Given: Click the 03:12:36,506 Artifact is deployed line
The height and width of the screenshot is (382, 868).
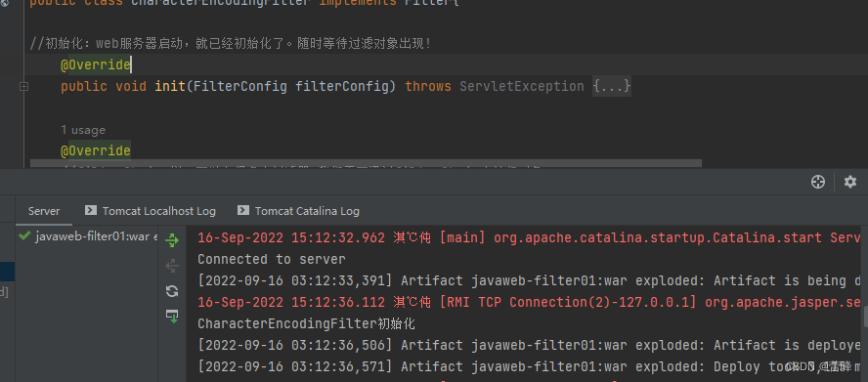Looking at the screenshot, I should 529,346.
